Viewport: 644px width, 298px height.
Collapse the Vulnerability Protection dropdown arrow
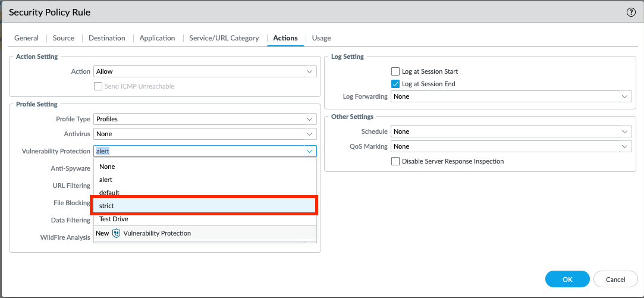(x=309, y=152)
